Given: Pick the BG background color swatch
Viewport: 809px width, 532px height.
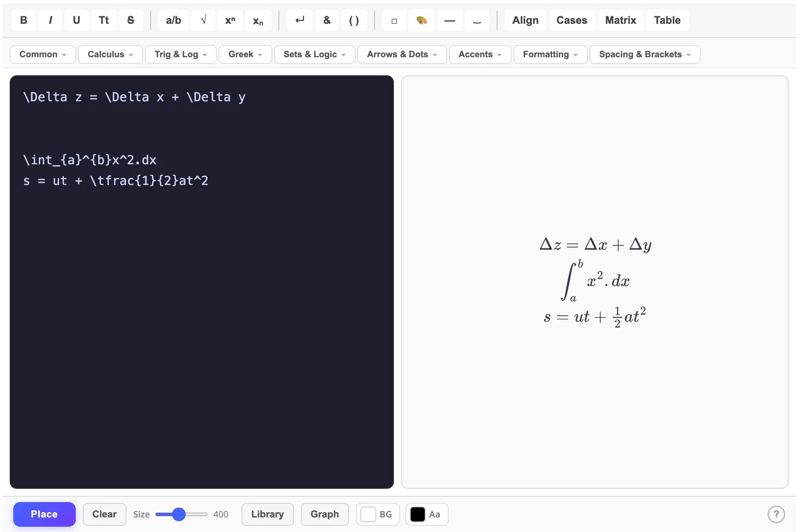Looking at the screenshot, I should (368, 514).
